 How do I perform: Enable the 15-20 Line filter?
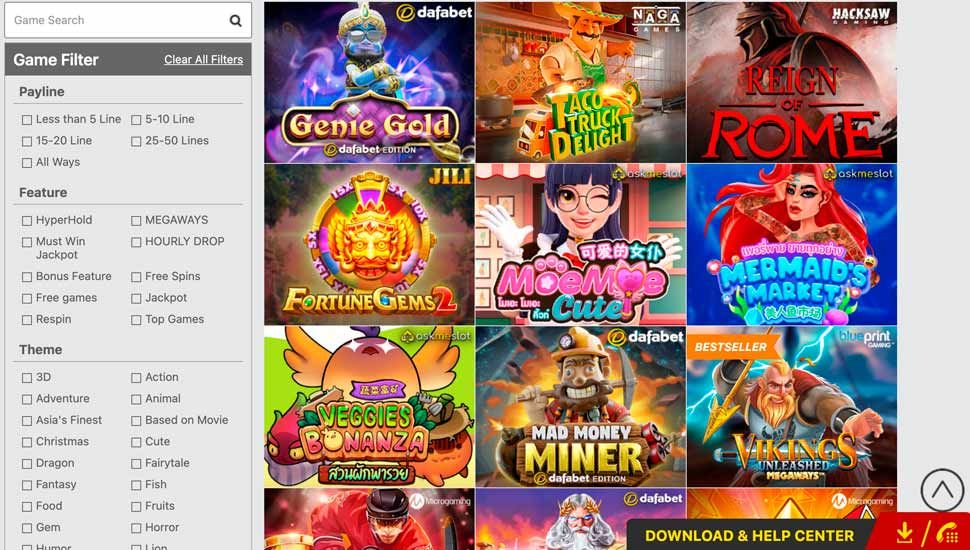coord(27,142)
